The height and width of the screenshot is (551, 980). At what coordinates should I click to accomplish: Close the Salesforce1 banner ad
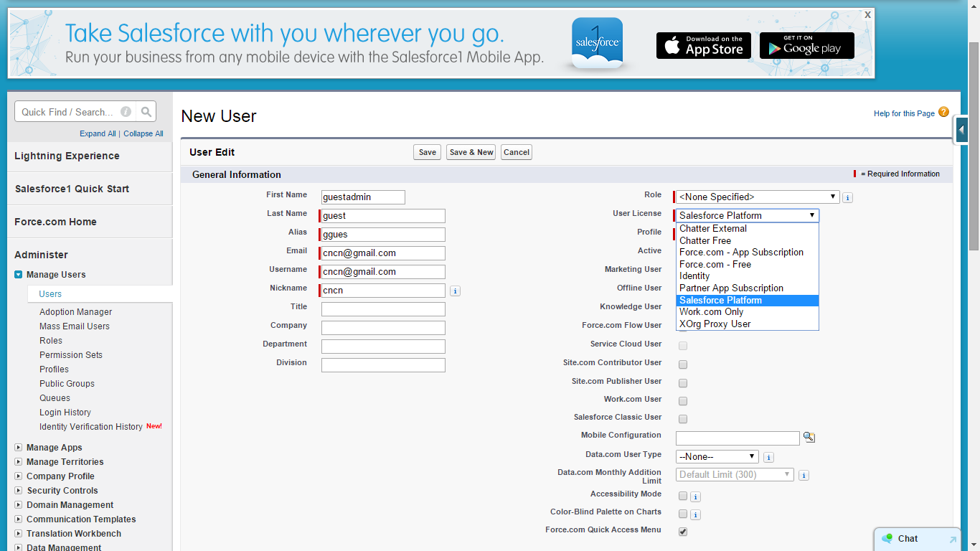pos(867,14)
